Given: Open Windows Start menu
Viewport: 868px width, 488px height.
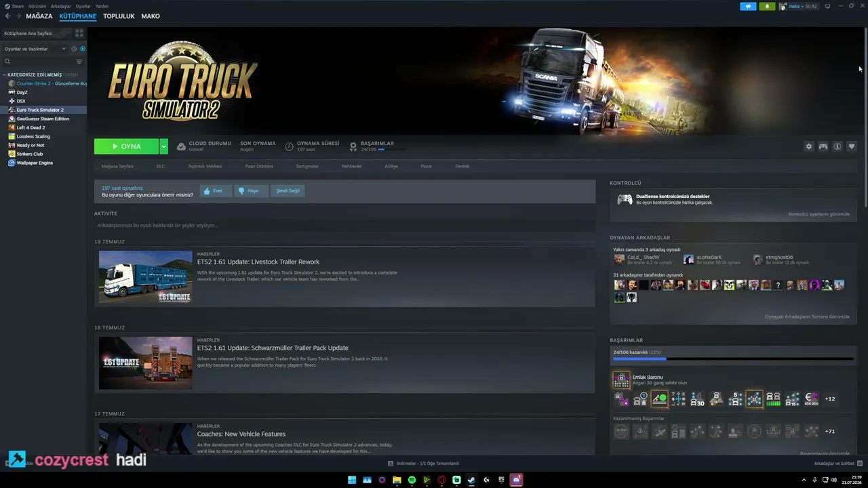Looking at the screenshot, I should [352, 480].
